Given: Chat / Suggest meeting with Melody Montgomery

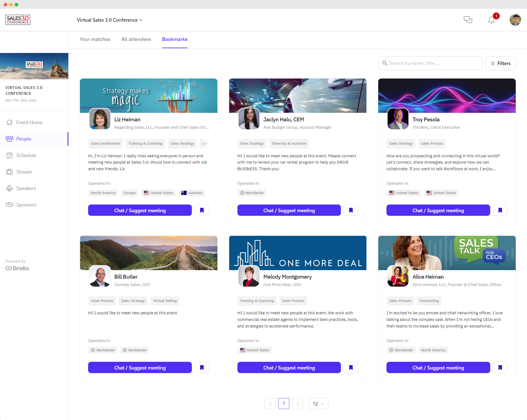Looking at the screenshot, I should click(289, 368).
